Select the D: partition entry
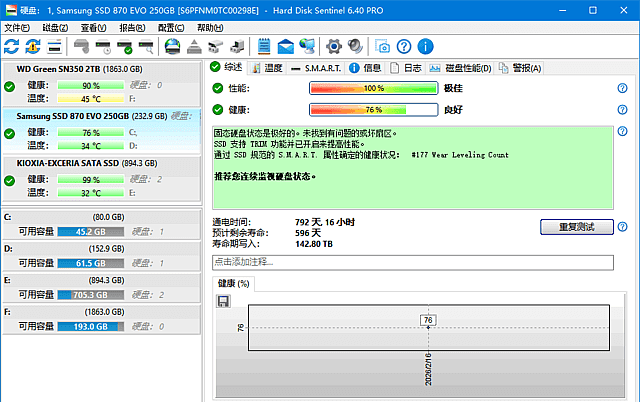Viewport: 640px width, 402px height. pos(102,256)
